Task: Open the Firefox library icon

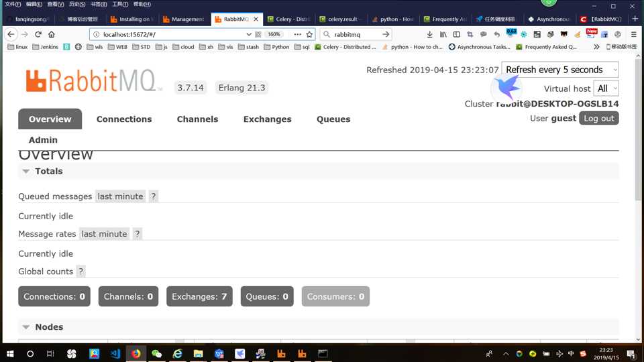Action: [x=443, y=34]
